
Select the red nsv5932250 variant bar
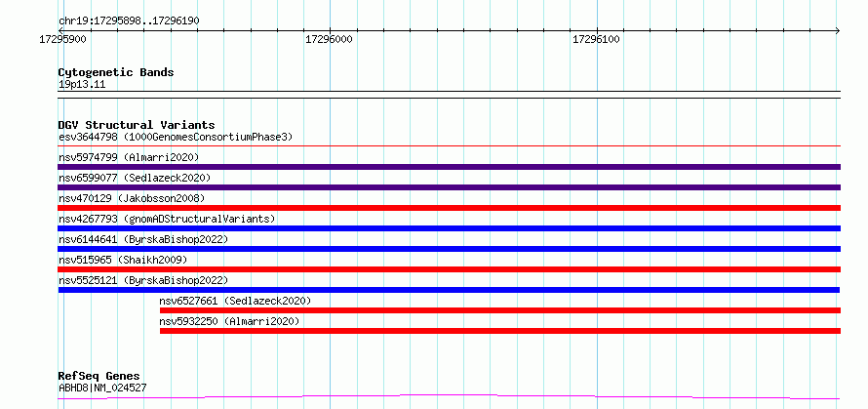tap(500, 331)
